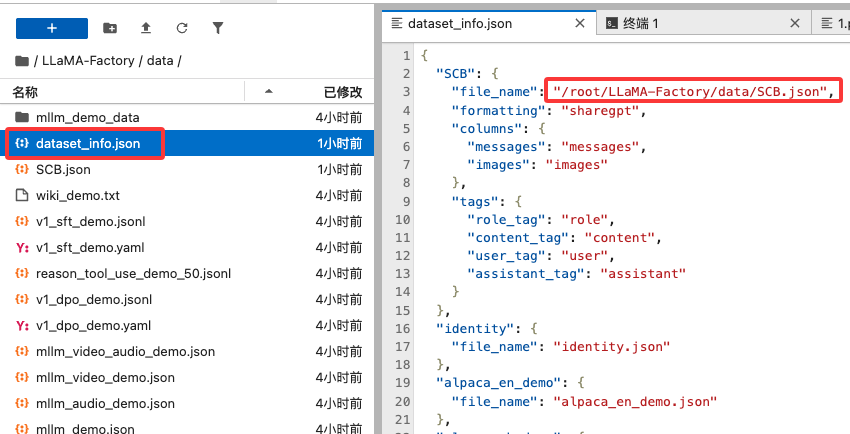
Task: Select dataset_info.json in file list
Action: pyautogui.click(x=187, y=144)
